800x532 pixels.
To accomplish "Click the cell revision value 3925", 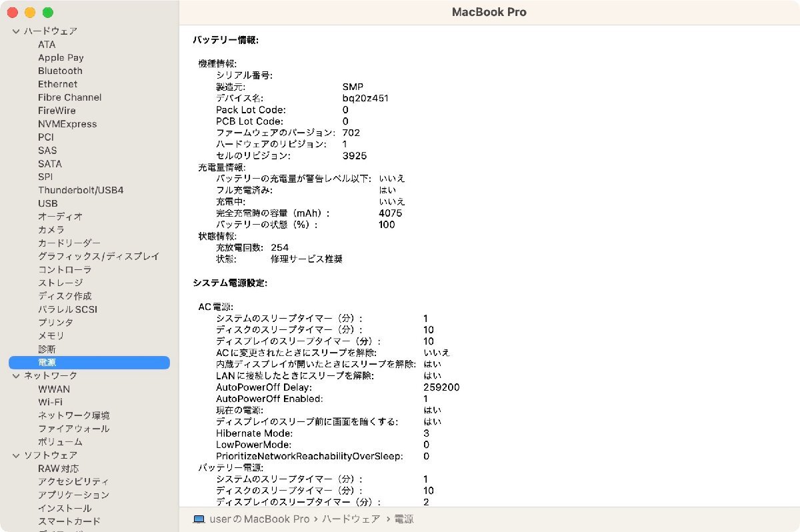I will click(355, 156).
